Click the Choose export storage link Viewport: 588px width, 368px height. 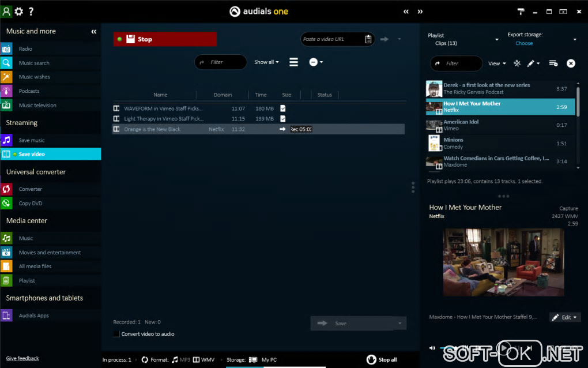tap(524, 43)
